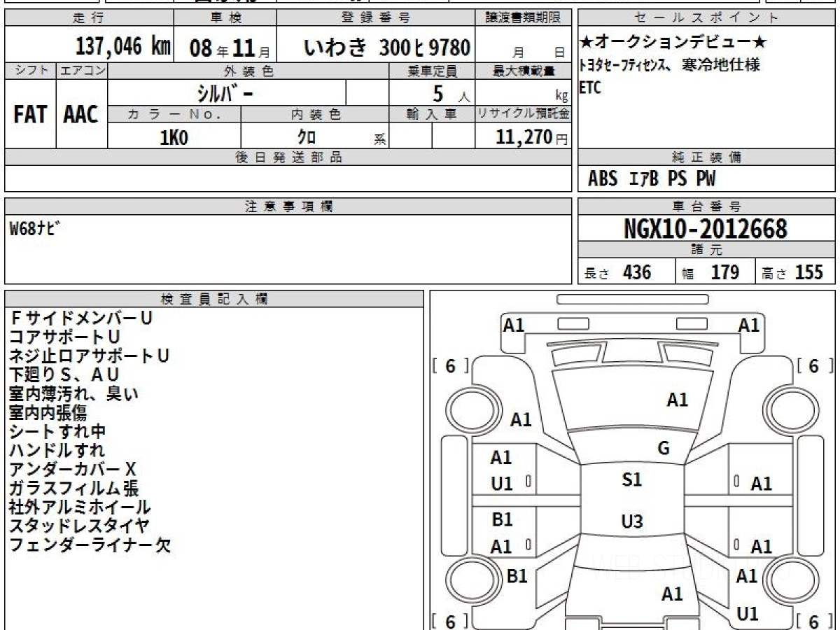
Task: Select interior color クロ
Action: tap(306, 137)
